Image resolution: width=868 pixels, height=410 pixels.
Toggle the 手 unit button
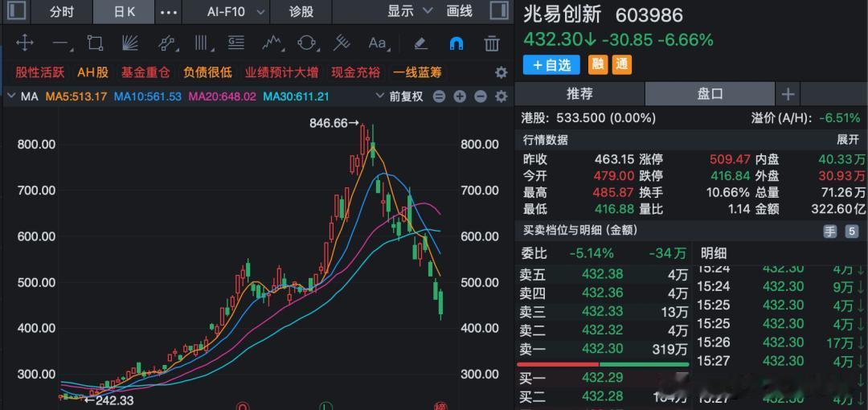tap(829, 232)
